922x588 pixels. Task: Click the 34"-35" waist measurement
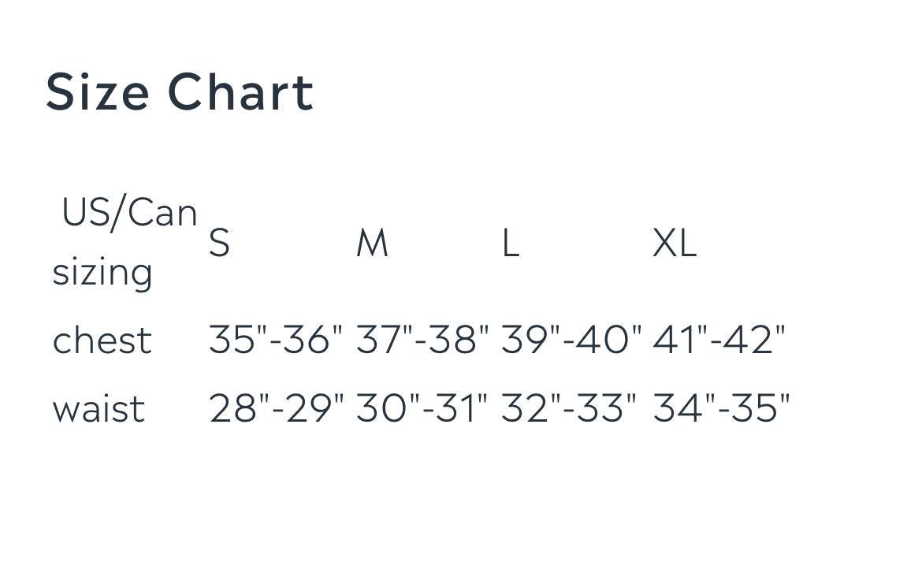(x=721, y=409)
